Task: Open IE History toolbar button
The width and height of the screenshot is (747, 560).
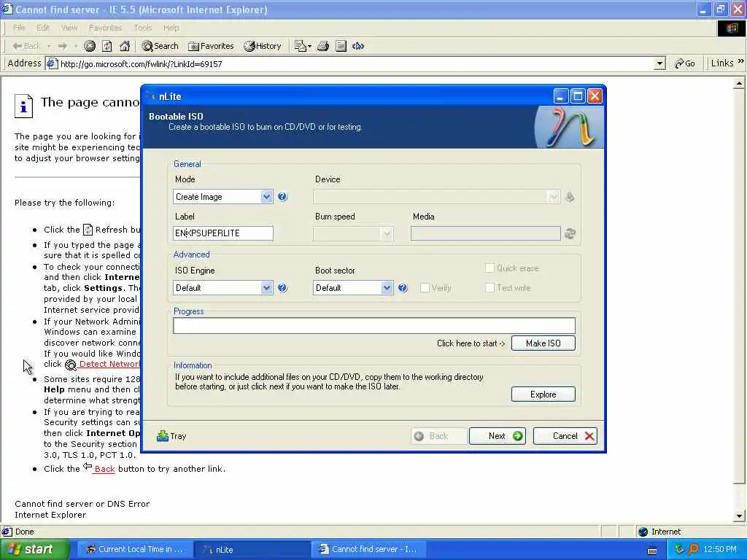Action: [263, 46]
